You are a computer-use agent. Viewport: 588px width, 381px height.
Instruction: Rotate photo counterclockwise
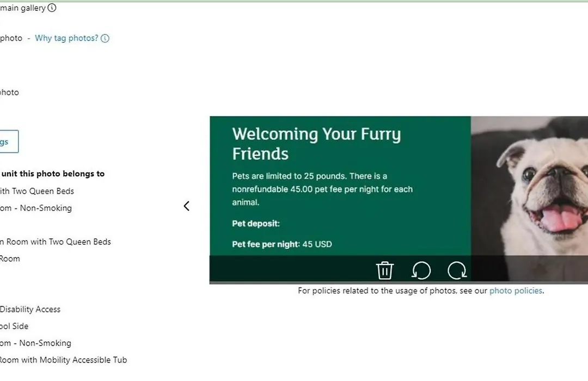click(x=421, y=271)
